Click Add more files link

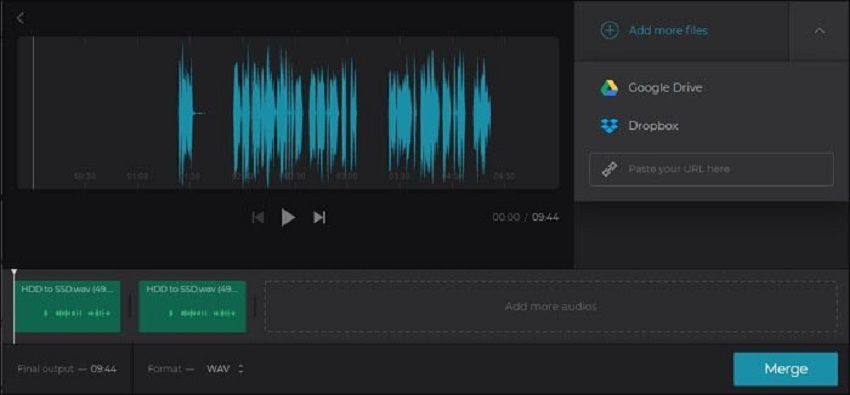point(668,30)
